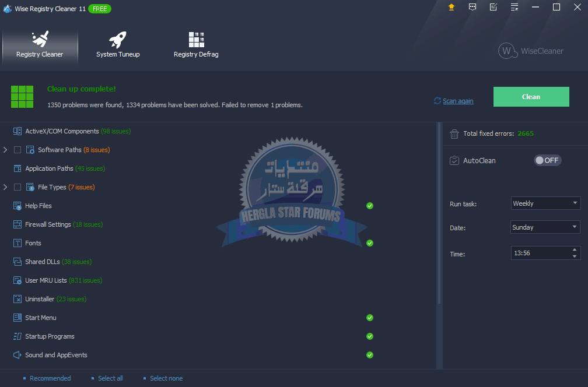
Task: Click the Scan again link
Action: point(458,101)
